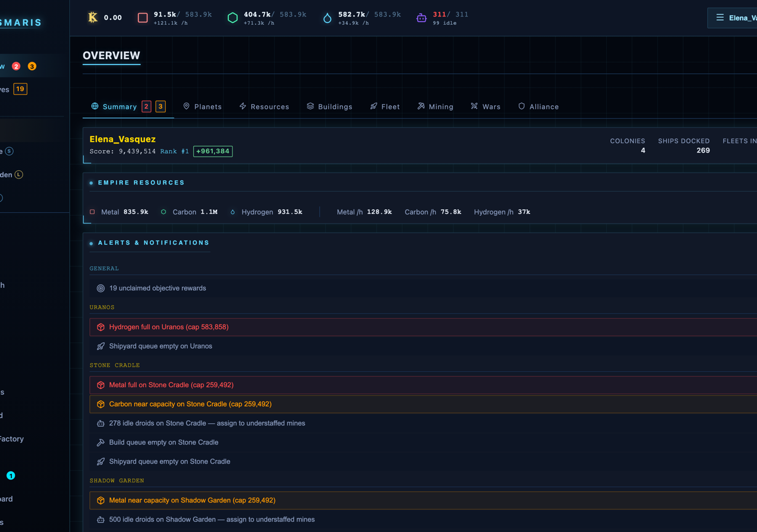Screen dimensions: 757x532
Task: Open Metal near capacity on Shadow Garden alert
Action: click(423, 500)
